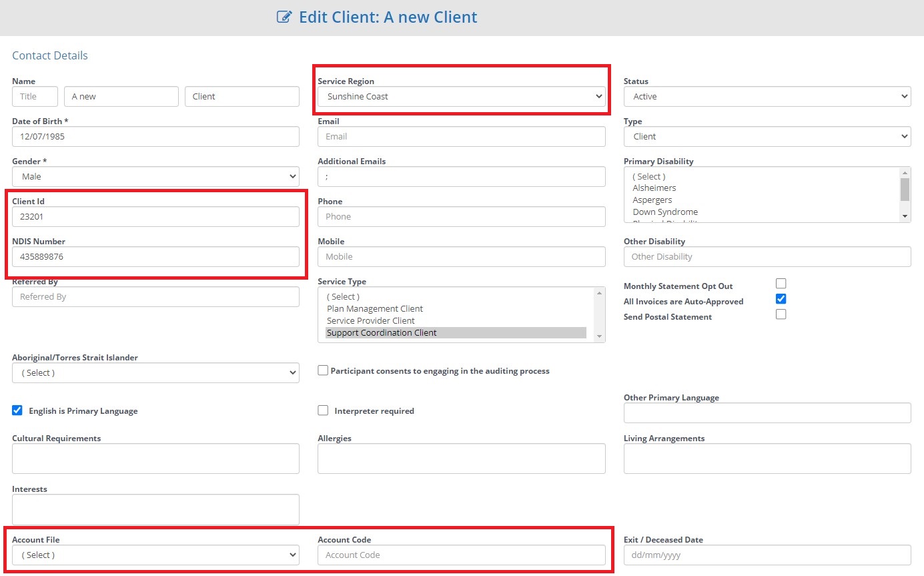Check Participant consents to engaging in auditing process
This screenshot has height=576, width=924.
tap(323, 370)
